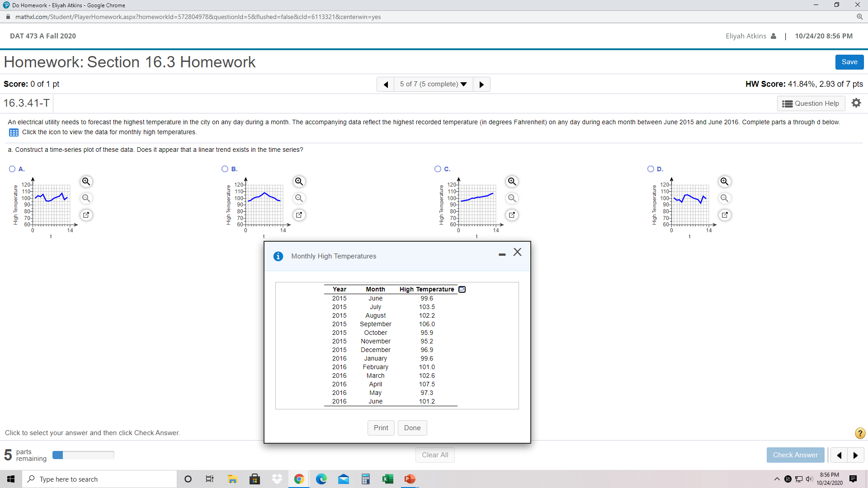Open graph B in a popup window

click(x=299, y=215)
